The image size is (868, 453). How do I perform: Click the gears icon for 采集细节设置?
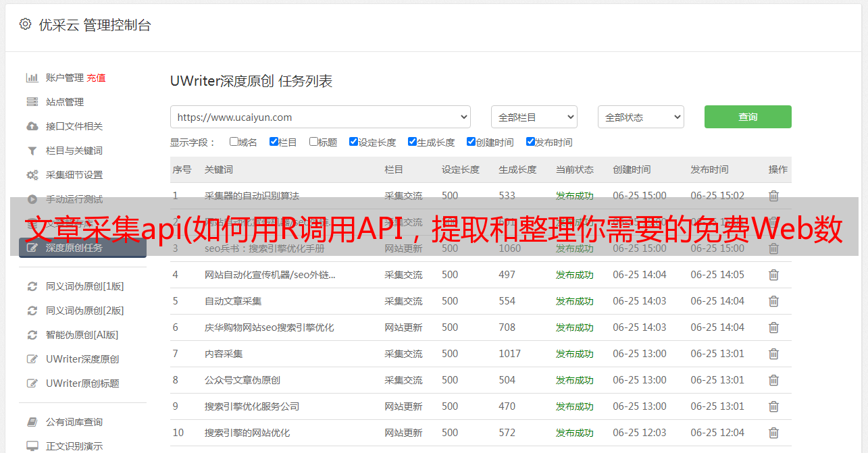[x=32, y=175]
